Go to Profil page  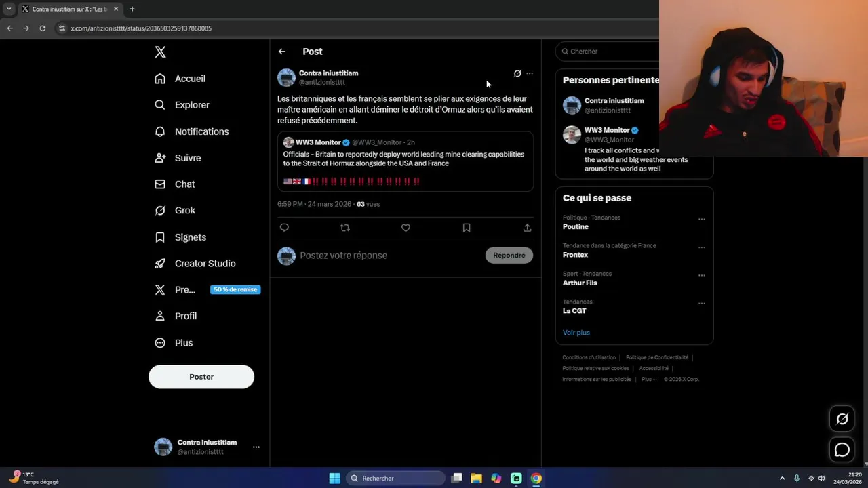click(176, 316)
